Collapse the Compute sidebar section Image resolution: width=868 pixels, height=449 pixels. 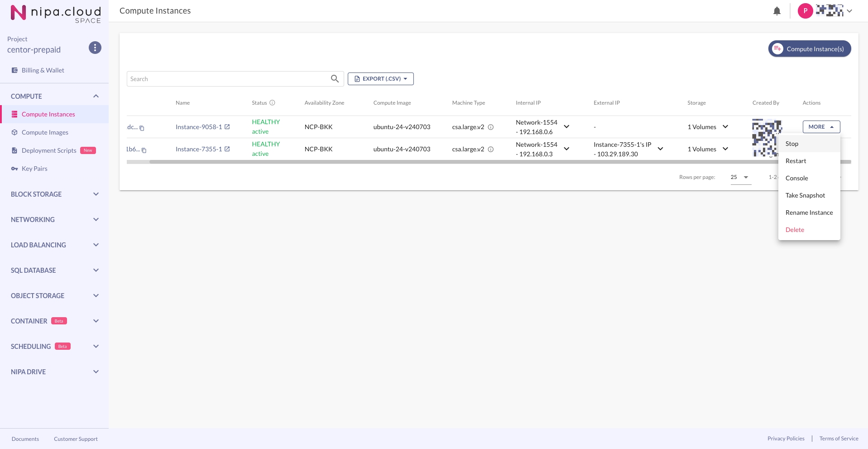coord(96,97)
